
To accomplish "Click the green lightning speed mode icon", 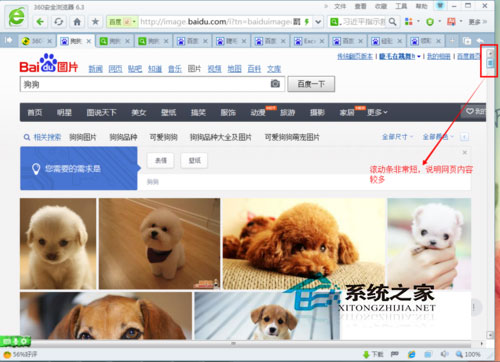I will pyautogui.click(x=307, y=22).
